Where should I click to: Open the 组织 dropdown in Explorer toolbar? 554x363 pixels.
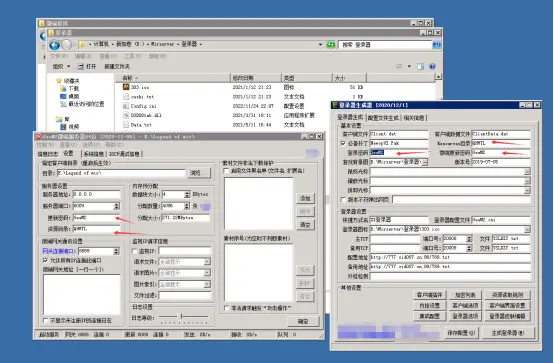[61, 66]
